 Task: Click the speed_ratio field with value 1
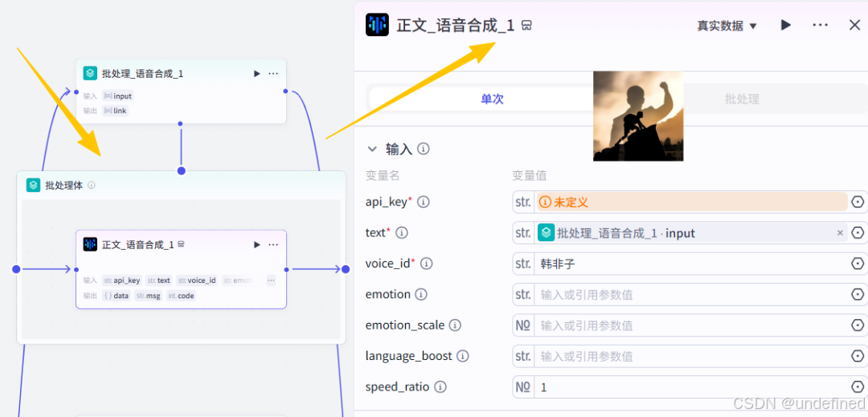(x=690, y=387)
